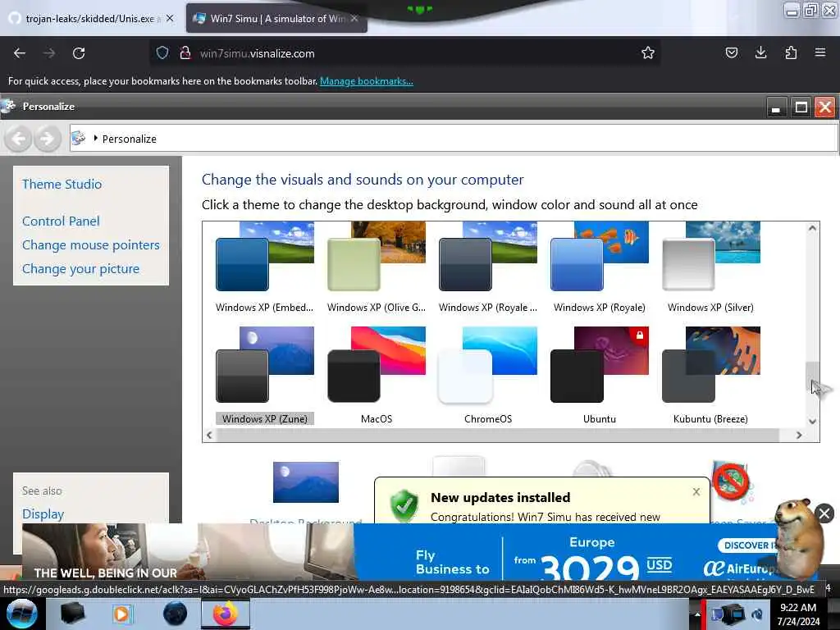
Task: Click the theme list horizontal scrollbar thumb
Action: click(x=497, y=435)
